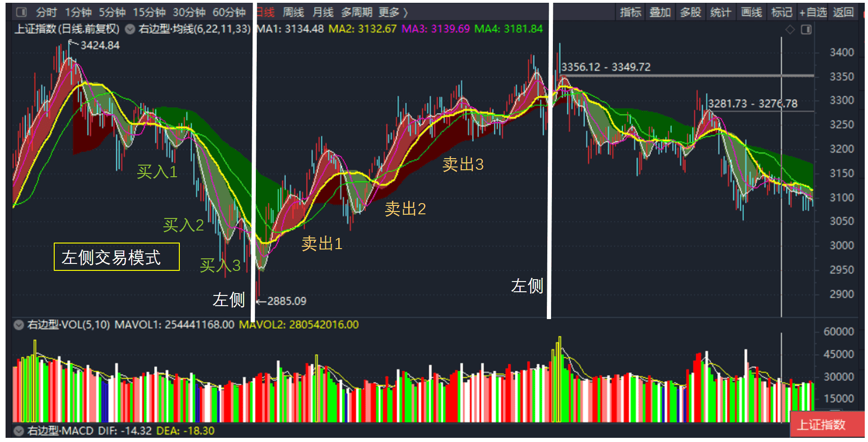Click the 2885.09 low price label
The height and width of the screenshot is (442, 868).
287,301
